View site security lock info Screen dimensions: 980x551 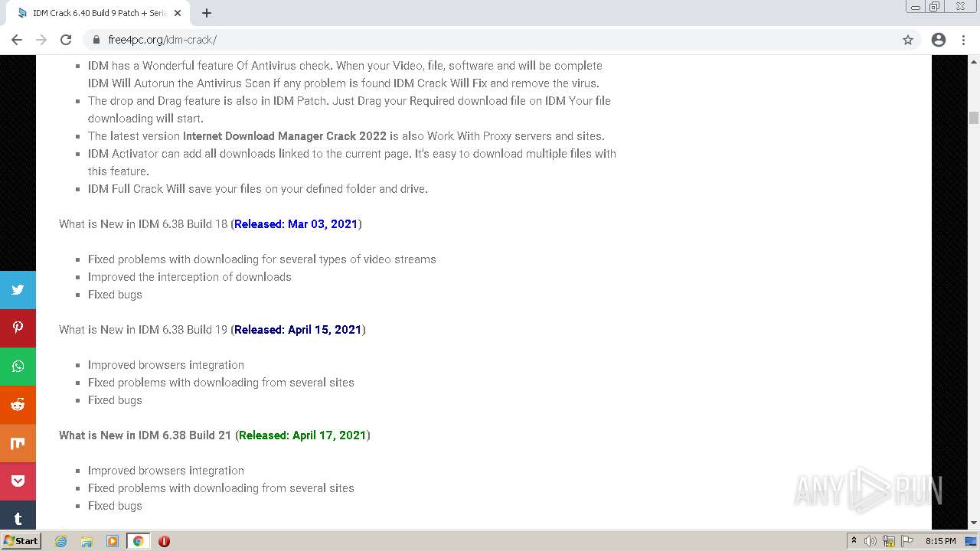click(96, 40)
